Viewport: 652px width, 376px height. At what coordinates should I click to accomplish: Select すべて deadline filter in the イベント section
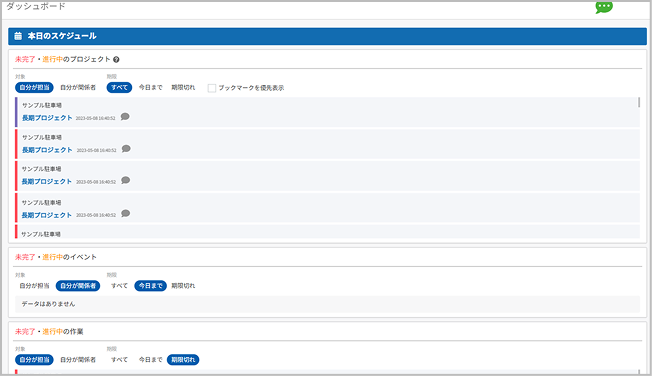point(119,286)
